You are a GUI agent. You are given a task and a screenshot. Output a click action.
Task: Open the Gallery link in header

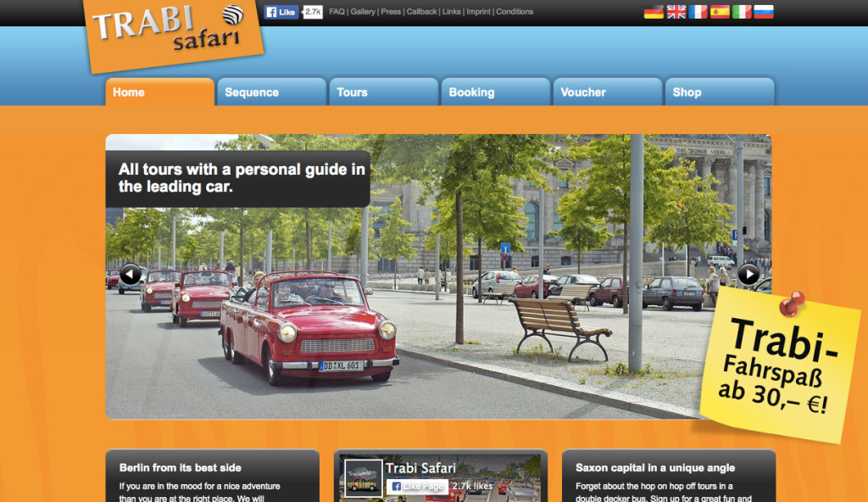pyautogui.click(x=363, y=12)
